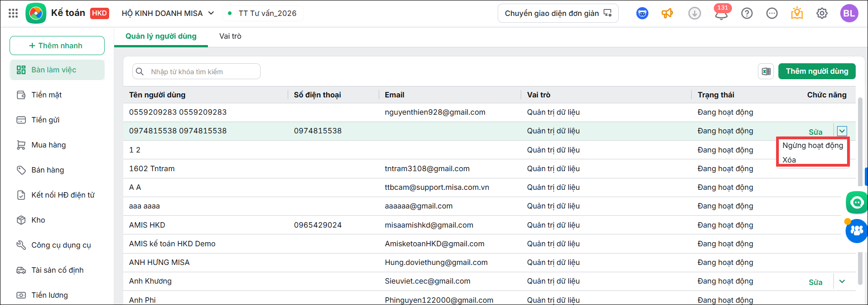Click the Kho warehouse icon
Screen dimensions: 868x305
pyautogui.click(x=21, y=220)
